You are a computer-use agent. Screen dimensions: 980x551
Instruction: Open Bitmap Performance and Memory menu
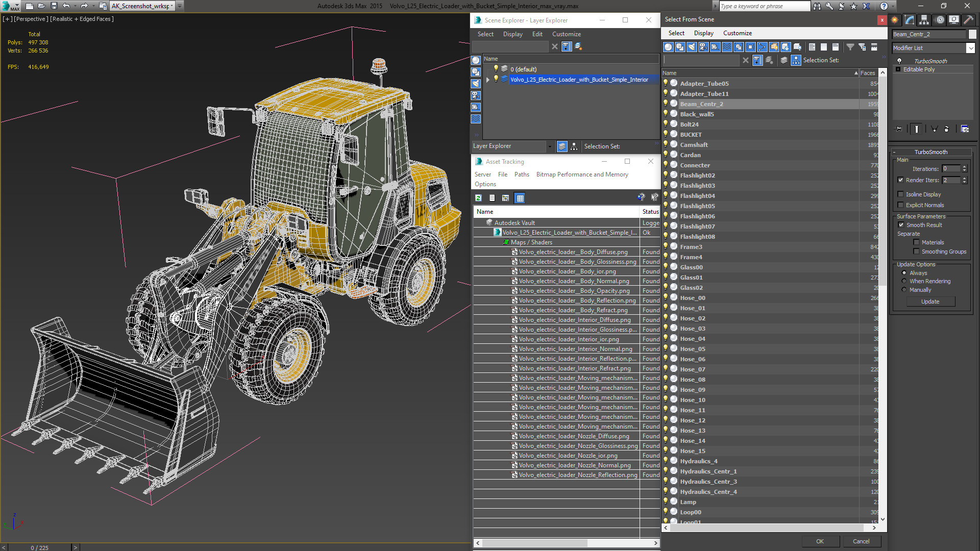pyautogui.click(x=582, y=174)
